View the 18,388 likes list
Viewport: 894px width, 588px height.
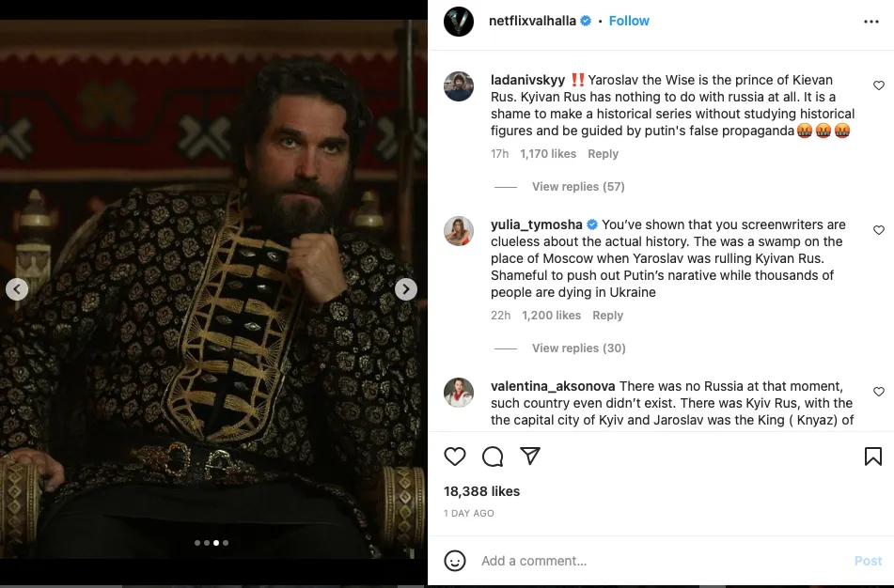[481, 491]
